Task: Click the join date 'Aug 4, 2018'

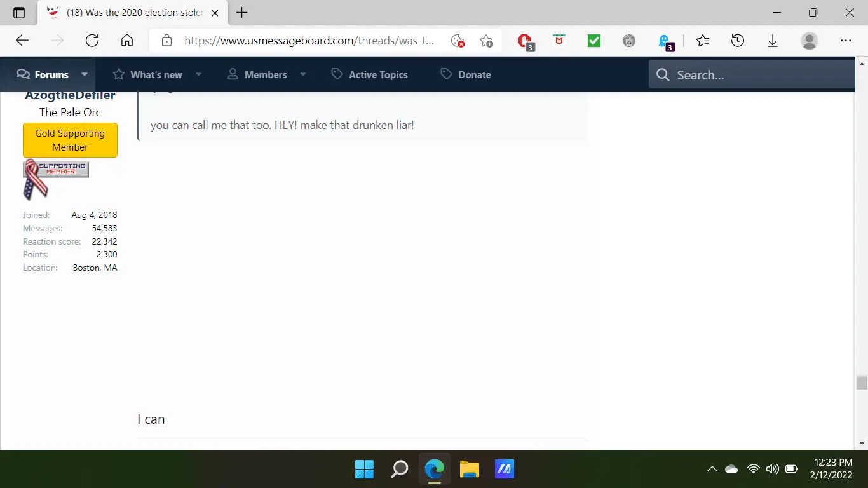Action: pos(94,215)
